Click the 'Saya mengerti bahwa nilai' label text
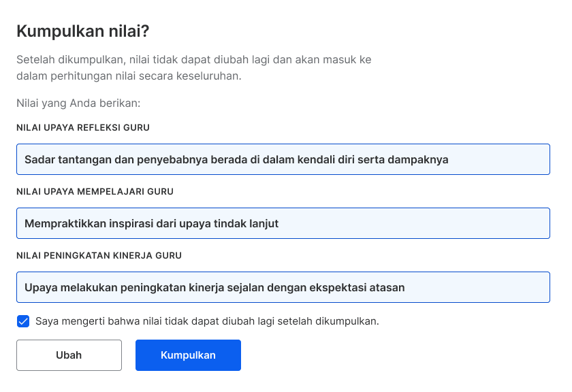Viewport: 572px width, 392px height. (x=207, y=321)
